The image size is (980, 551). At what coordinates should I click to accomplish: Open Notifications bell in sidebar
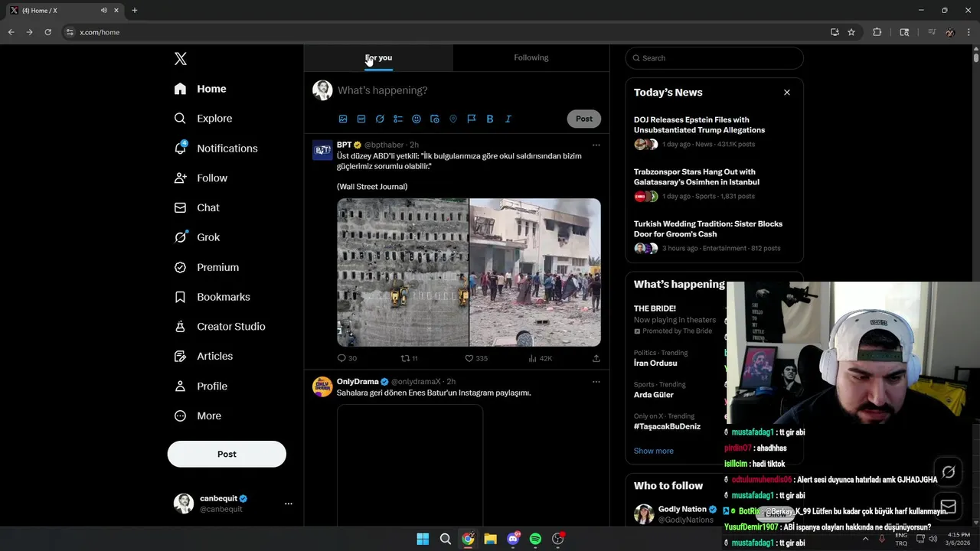216,148
